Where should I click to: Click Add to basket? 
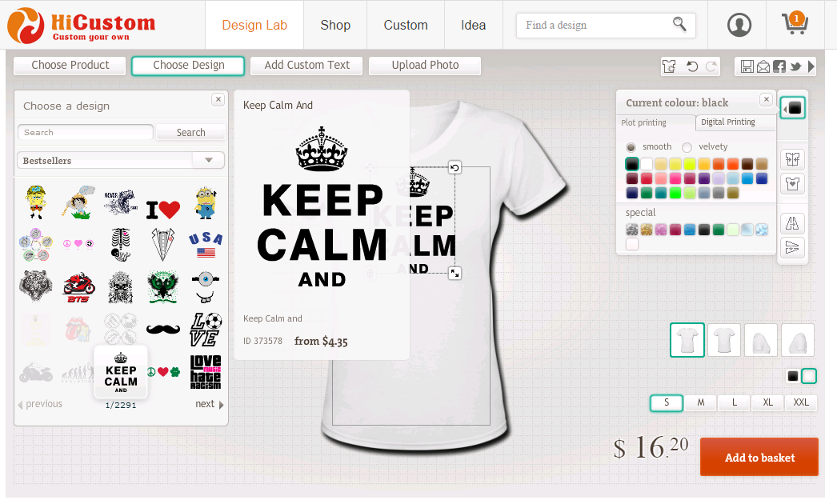[759, 457]
